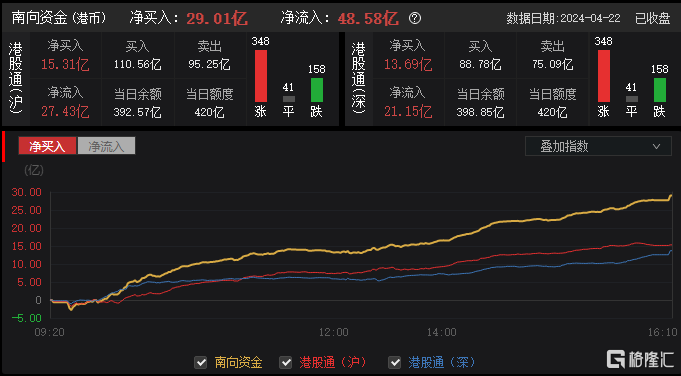Click the -5.00 y-axis label
Image resolution: width=681 pixels, height=376 pixels.
tap(26, 318)
